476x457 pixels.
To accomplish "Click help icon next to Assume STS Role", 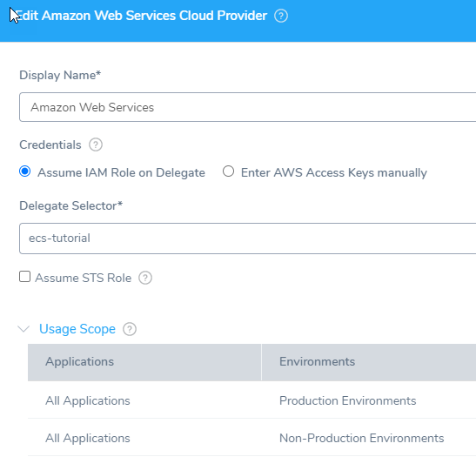I will tap(145, 278).
